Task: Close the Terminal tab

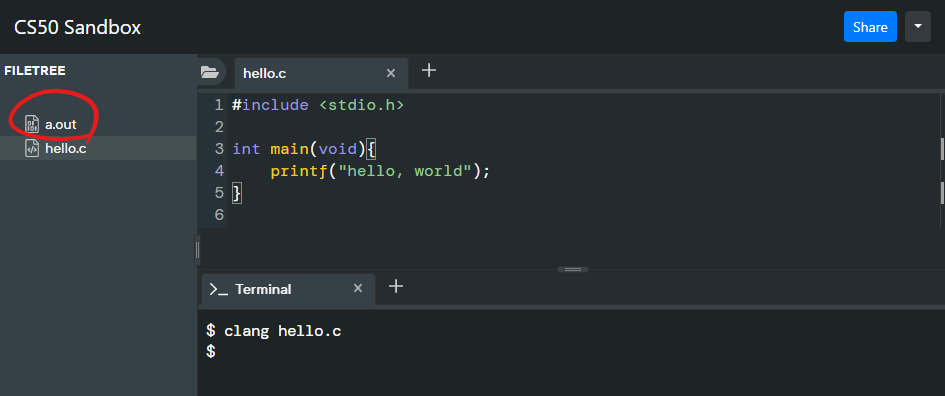Action: click(x=357, y=289)
